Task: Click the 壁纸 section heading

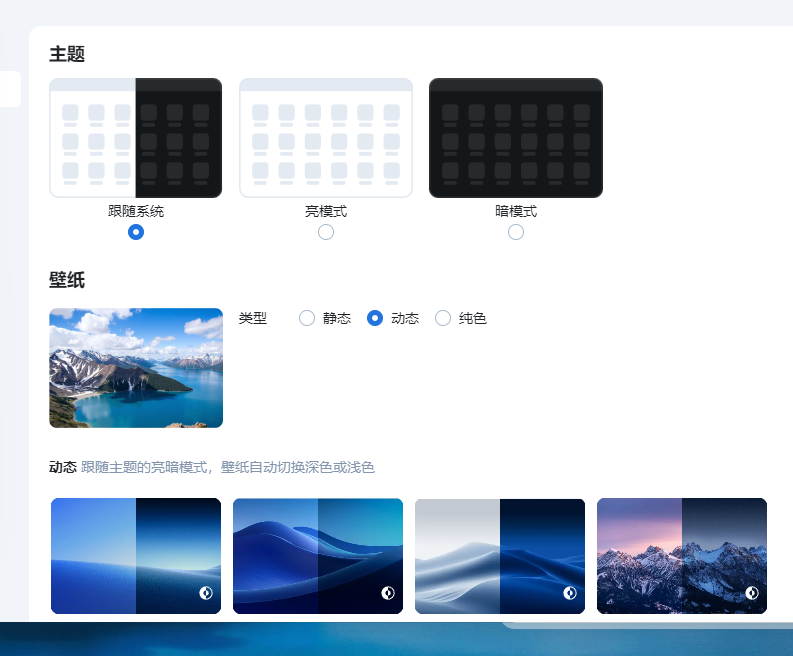Action: tap(67, 280)
